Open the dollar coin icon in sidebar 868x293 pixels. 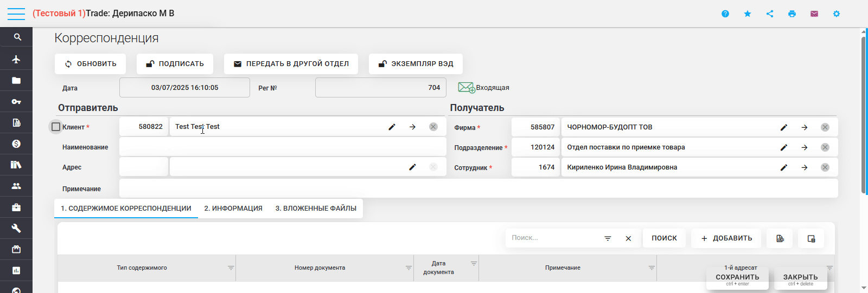[16, 144]
